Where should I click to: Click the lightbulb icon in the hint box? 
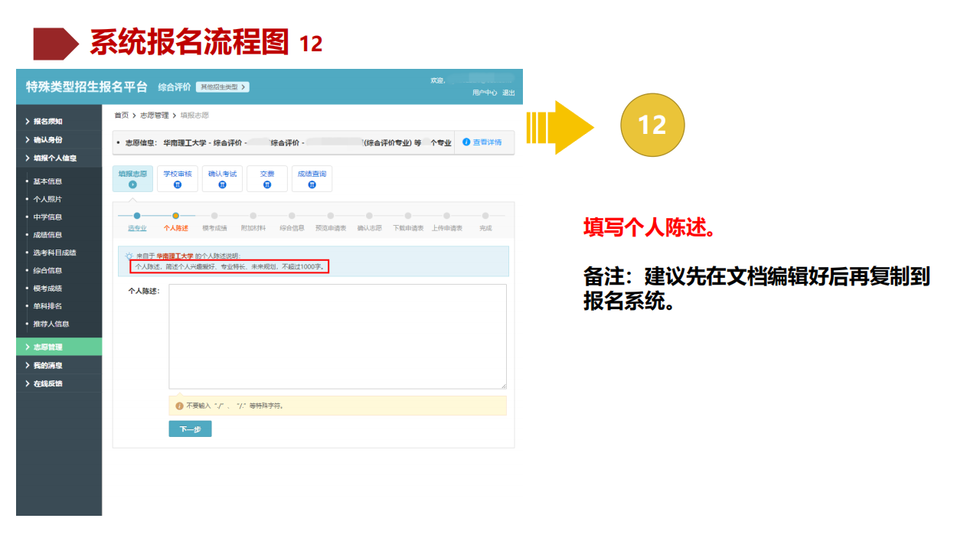click(129, 256)
